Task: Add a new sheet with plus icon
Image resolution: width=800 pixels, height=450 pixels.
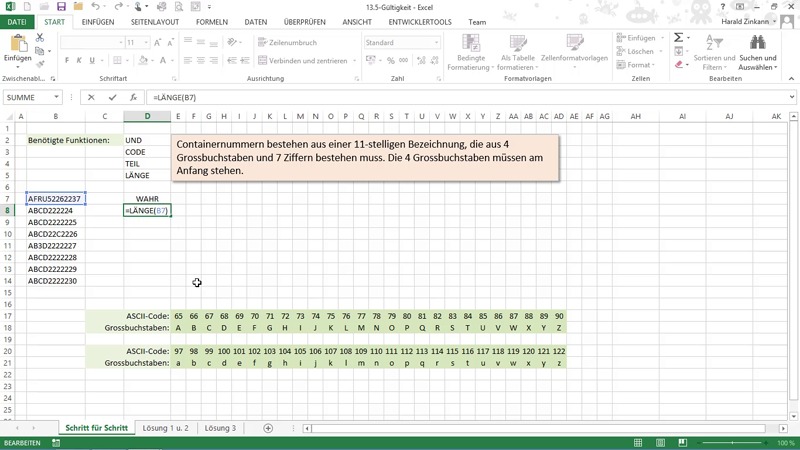Action: pos(268,428)
